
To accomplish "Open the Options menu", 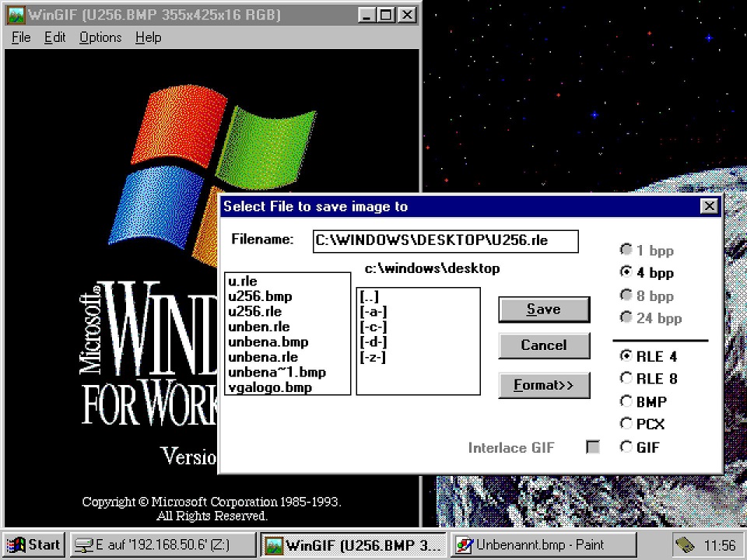I will click(100, 37).
